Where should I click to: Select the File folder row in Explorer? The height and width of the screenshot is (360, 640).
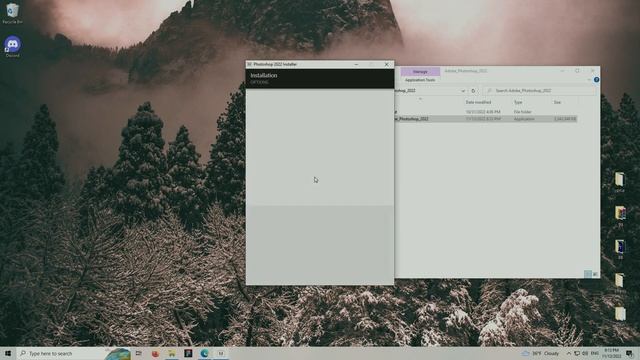coord(486,112)
